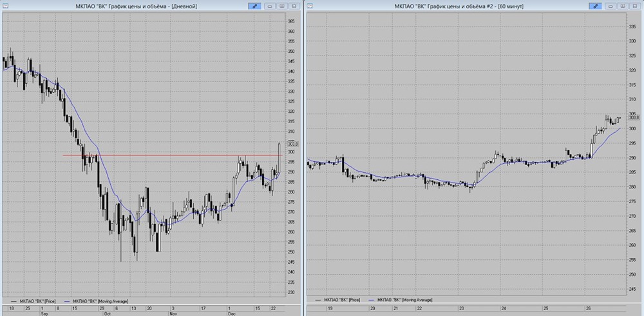
Task: Click the Oct month label on daily time axis
Action: coord(108,313)
